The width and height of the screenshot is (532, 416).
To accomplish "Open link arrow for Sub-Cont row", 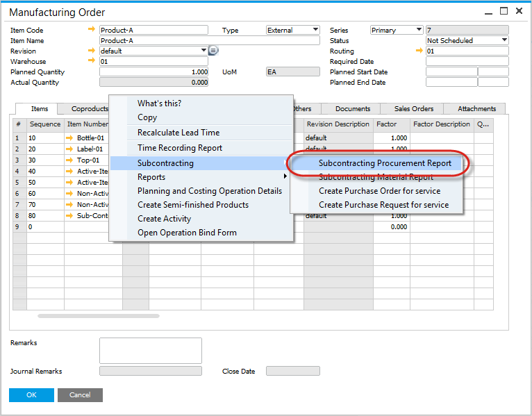I will [69, 216].
